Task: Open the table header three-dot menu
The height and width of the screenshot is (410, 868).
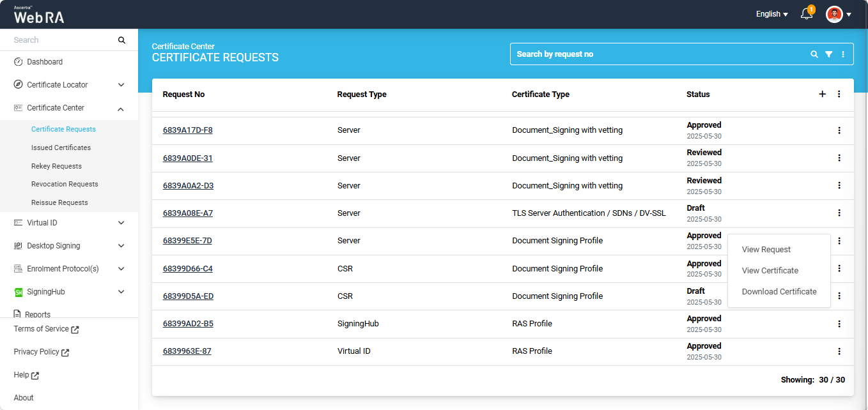Action: (x=839, y=94)
